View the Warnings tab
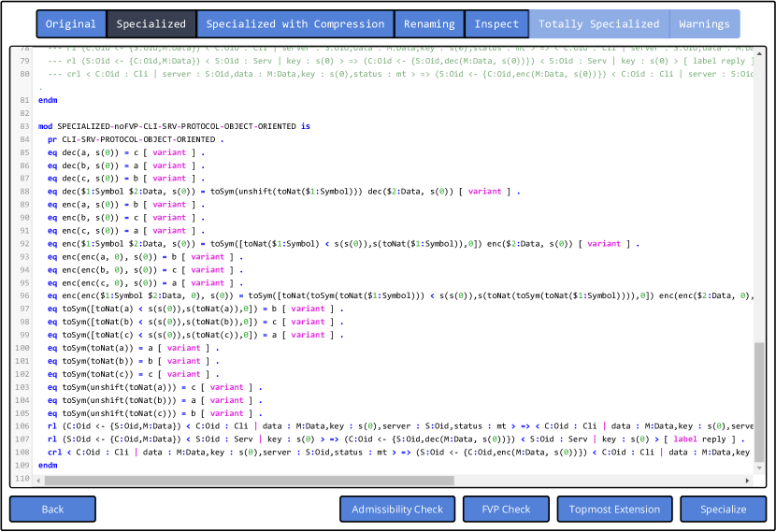The width and height of the screenshot is (776, 532). click(704, 24)
